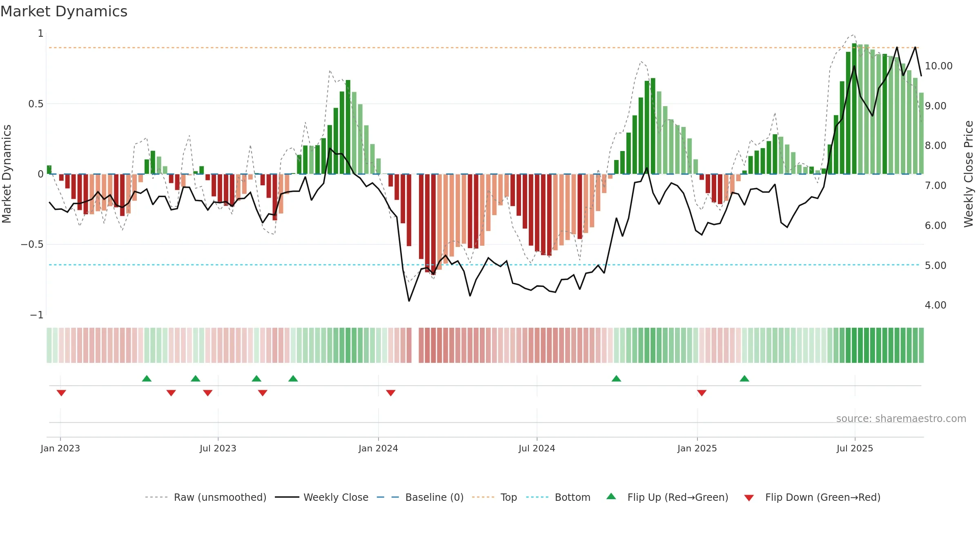Click the 10.00 price axis tick
Image resolution: width=980 pixels, height=551 pixels.
[939, 66]
